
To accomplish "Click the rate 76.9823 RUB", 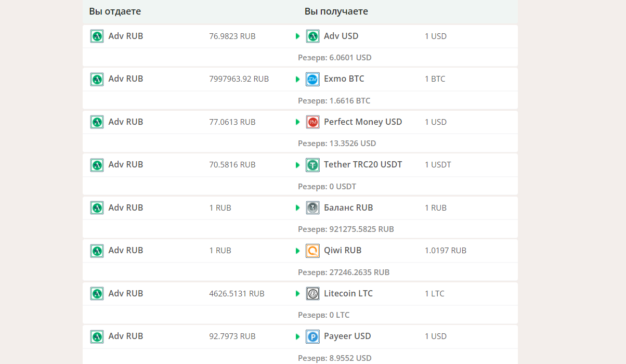I will click(x=232, y=36).
